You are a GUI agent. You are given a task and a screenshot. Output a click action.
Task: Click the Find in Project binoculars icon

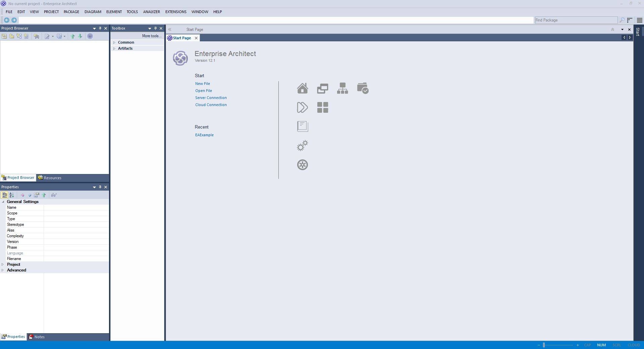(37, 36)
